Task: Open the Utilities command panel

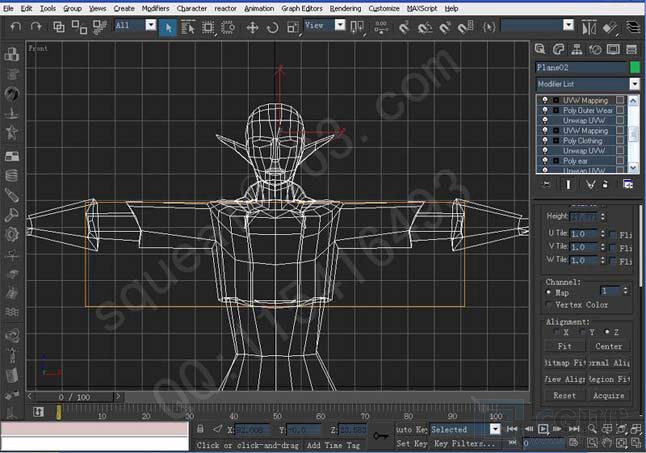Action: click(x=632, y=49)
